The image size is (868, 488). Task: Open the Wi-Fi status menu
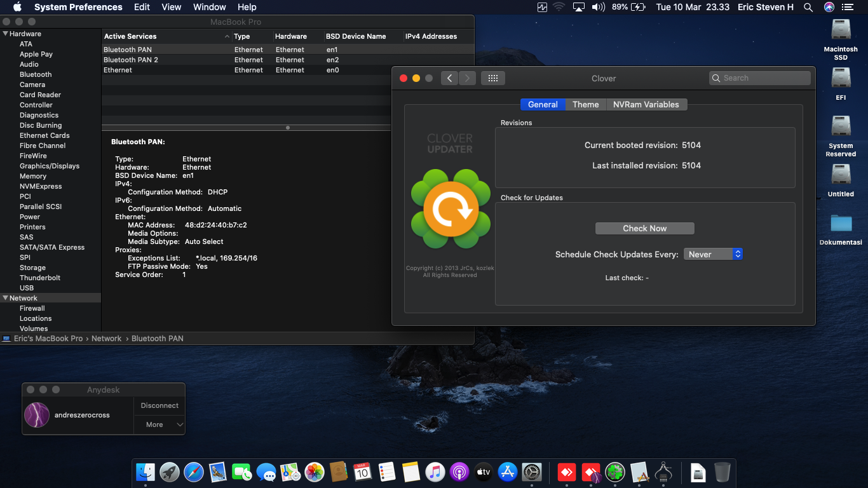pyautogui.click(x=559, y=7)
